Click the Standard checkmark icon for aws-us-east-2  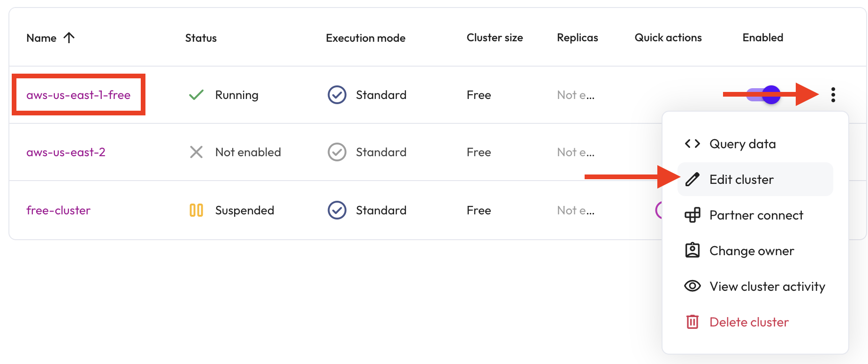click(337, 152)
